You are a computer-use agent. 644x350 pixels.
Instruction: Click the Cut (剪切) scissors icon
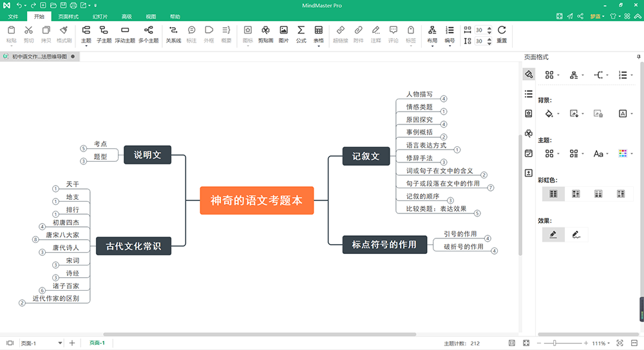[x=28, y=30]
